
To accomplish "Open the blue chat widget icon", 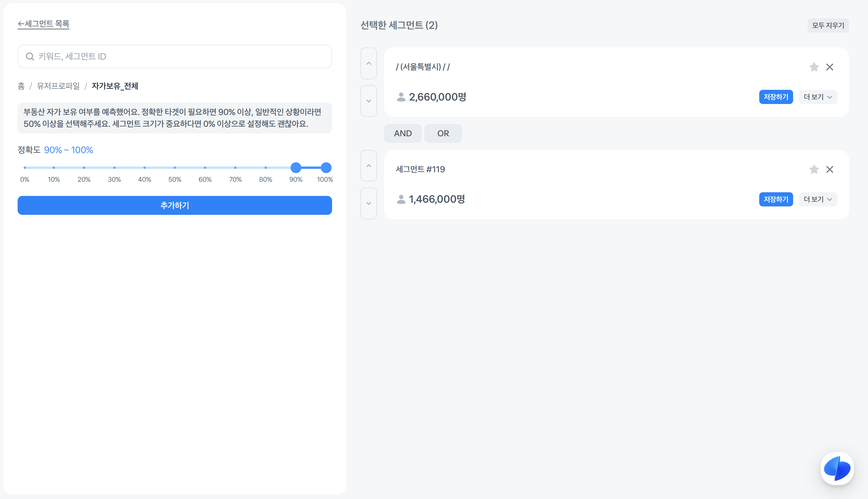I will point(837,468).
